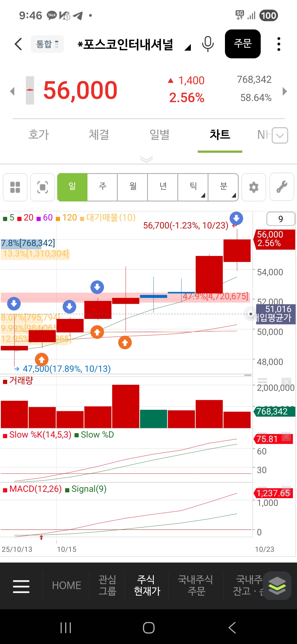
Task: Select the 일 daily chart period
Action: click(x=72, y=187)
